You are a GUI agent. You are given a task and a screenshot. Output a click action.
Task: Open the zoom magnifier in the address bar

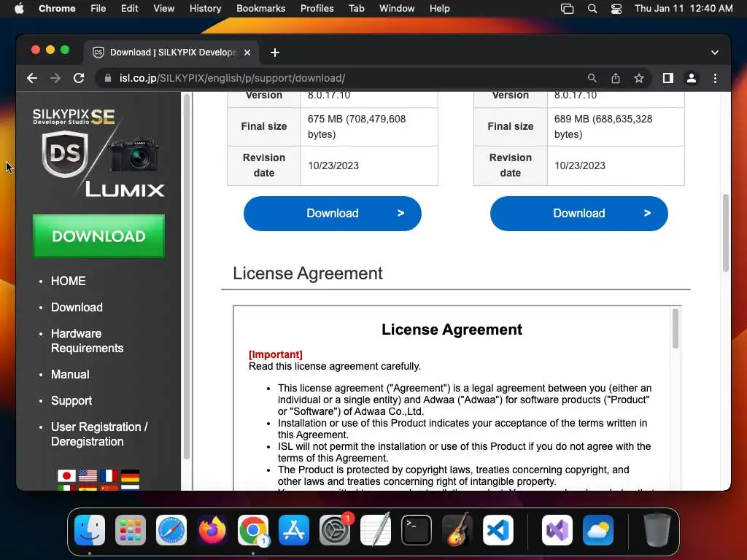(x=592, y=78)
